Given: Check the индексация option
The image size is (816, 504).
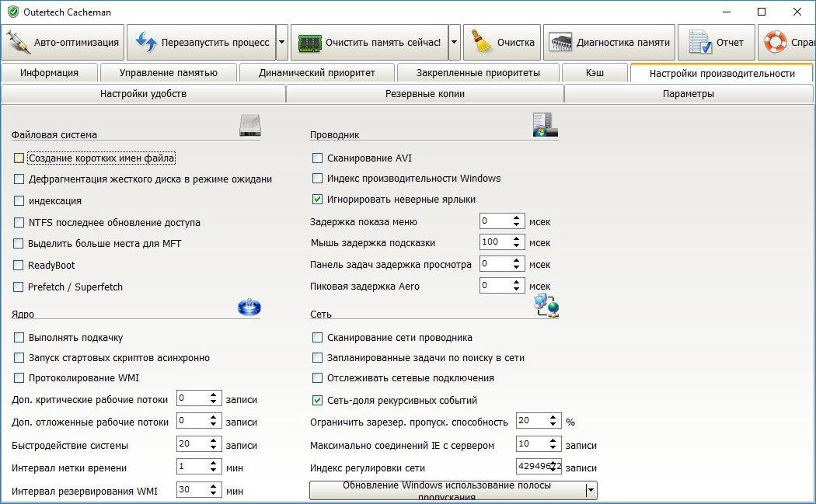Looking at the screenshot, I should (19, 201).
